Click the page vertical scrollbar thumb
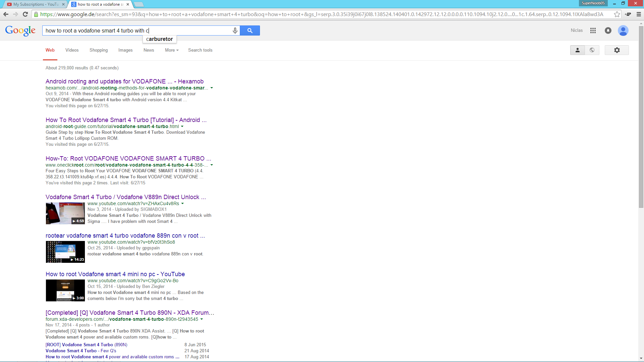This screenshot has width=644, height=362. coord(641,117)
